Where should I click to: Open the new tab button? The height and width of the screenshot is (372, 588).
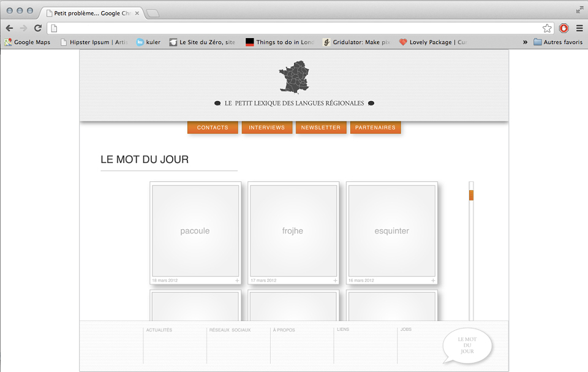point(153,13)
